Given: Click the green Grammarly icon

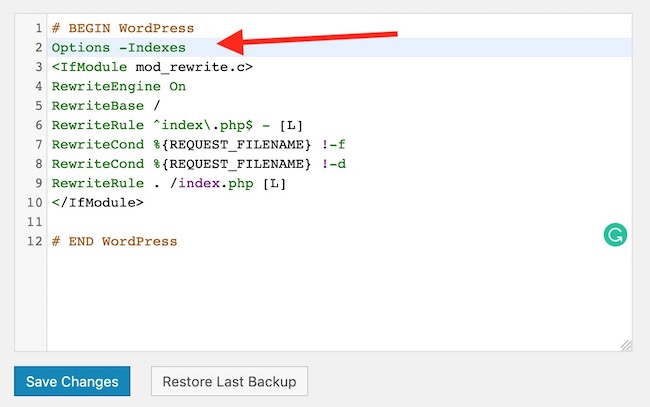Looking at the screenshot, I should click(x=615, y=236).
